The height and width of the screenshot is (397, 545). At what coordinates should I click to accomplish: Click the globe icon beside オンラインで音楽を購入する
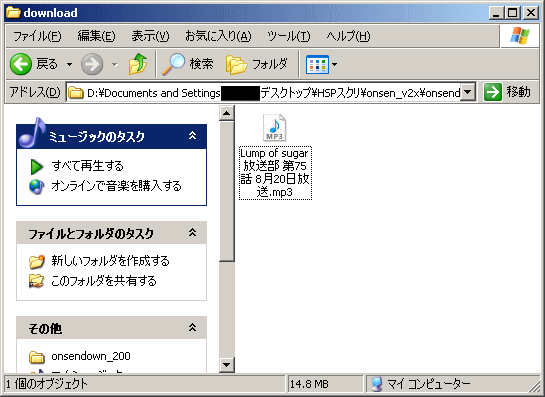coord(36,186)
